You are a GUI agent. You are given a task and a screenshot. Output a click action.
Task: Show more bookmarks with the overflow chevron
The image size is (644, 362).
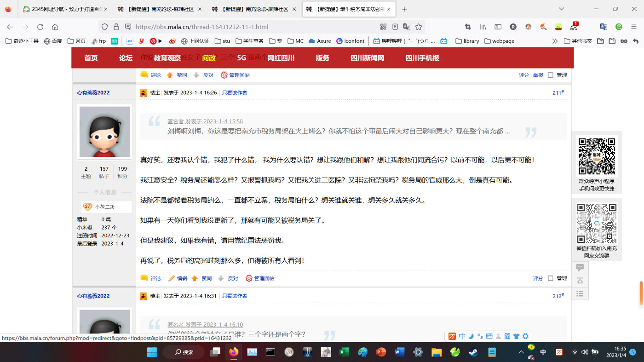(555, 41)
